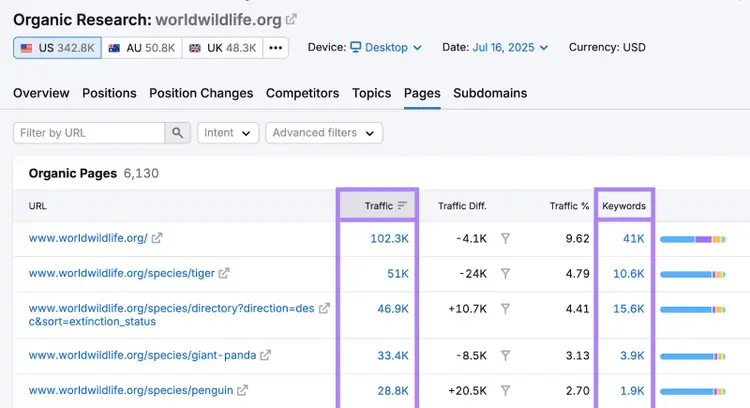Click the 4.41 traffic percent value

click(577, 309)
